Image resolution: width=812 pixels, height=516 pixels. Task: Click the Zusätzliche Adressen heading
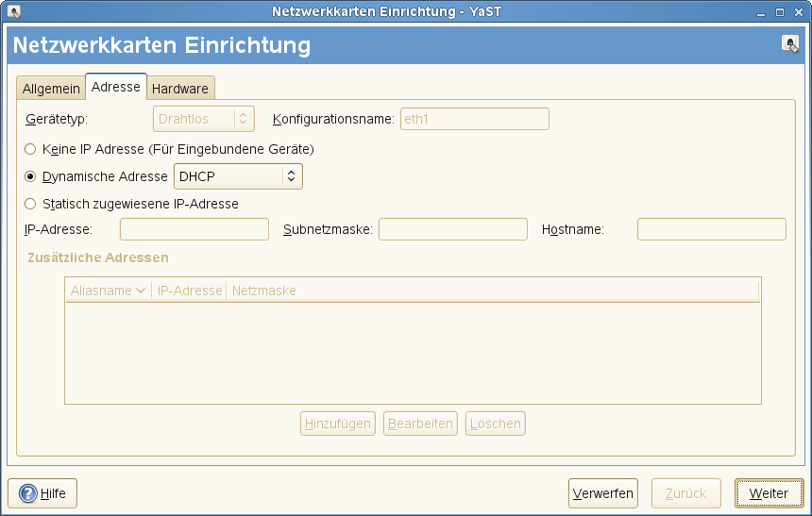pos(98,258)
